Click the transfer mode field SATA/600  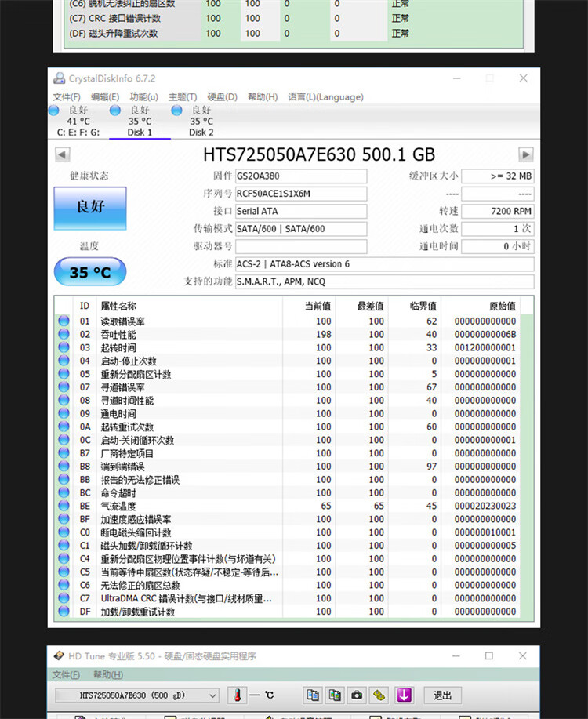[x=301, y=229]
